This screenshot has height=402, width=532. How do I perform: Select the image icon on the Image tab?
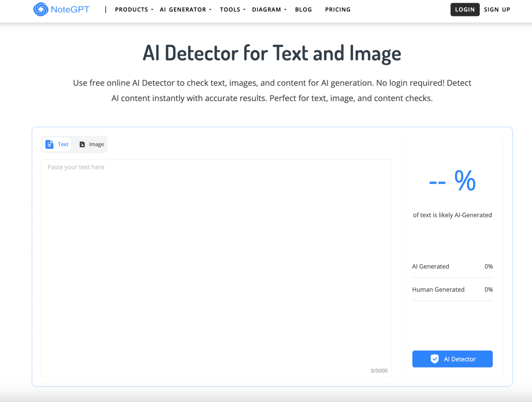point(82,144)
